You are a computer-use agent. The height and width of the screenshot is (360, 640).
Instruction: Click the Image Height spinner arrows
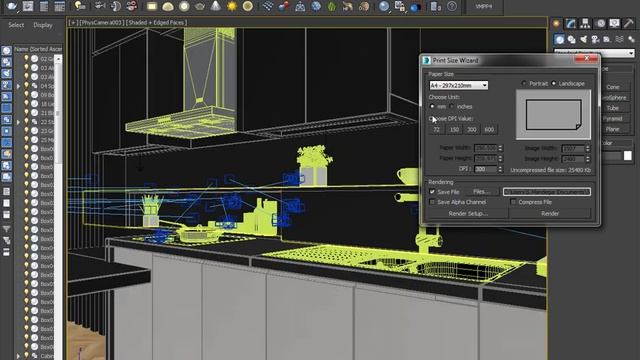coord(588,159)
